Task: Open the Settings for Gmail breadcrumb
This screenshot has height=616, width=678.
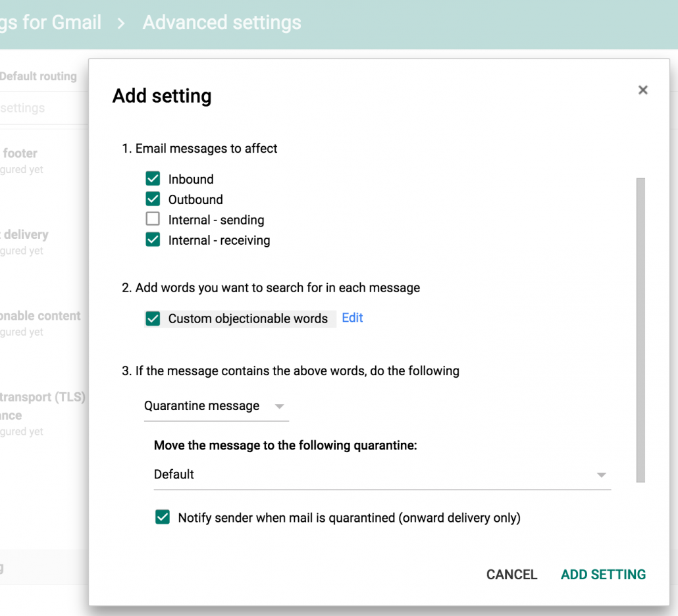Action: [51, 22]
